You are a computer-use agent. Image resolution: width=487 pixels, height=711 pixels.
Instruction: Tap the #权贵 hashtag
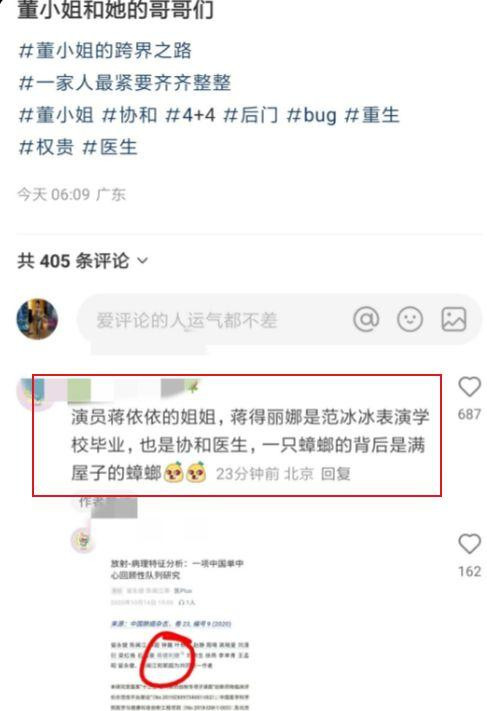coord(46,147)
